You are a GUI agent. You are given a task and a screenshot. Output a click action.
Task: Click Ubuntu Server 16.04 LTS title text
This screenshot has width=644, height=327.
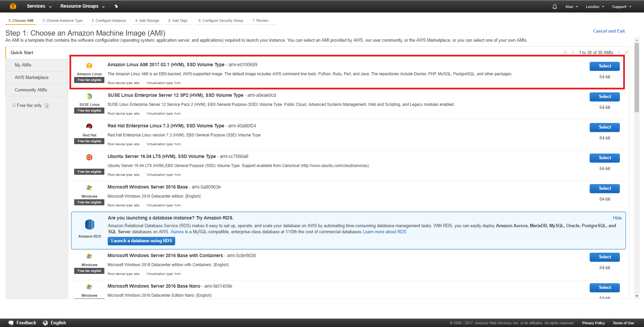161,156
